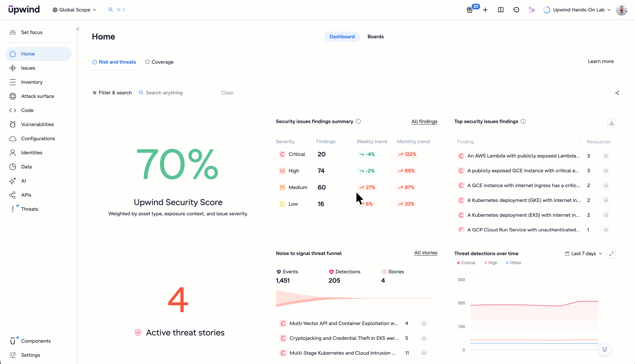Select the Risk and threats tab
The height and width of the screenshot is (364, 635).
(114, 62)
